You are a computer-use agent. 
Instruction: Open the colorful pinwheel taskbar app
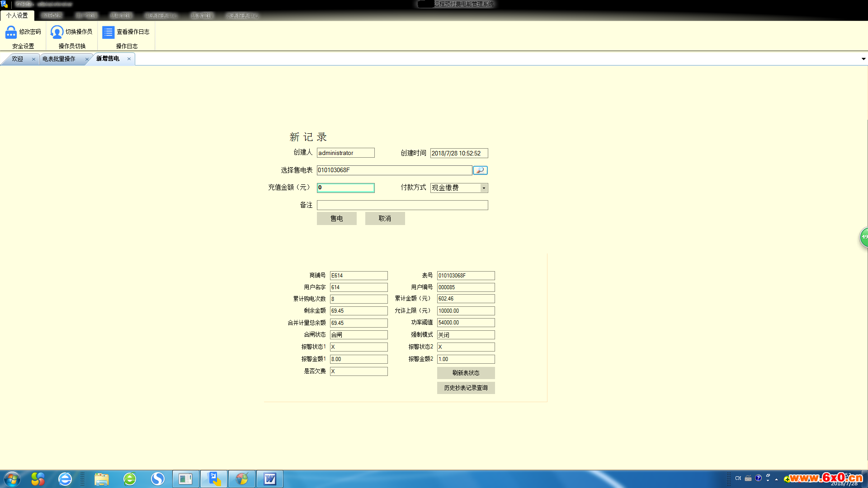click(x=38, y=479)
